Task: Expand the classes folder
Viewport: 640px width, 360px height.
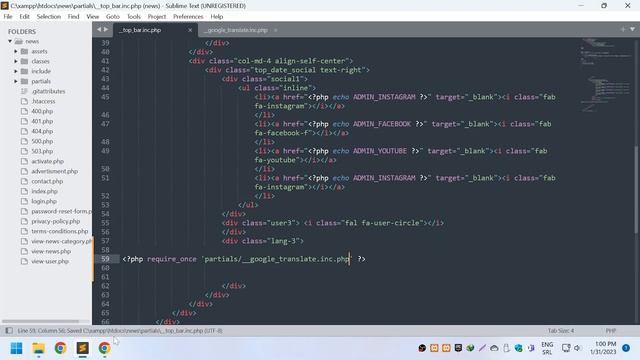Action: (16, 61)
